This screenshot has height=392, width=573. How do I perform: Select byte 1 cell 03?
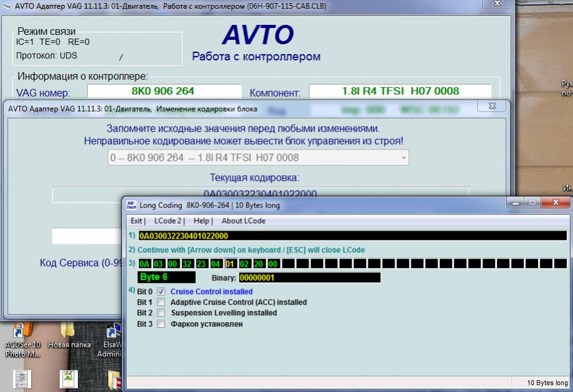(x=158, y=264)
